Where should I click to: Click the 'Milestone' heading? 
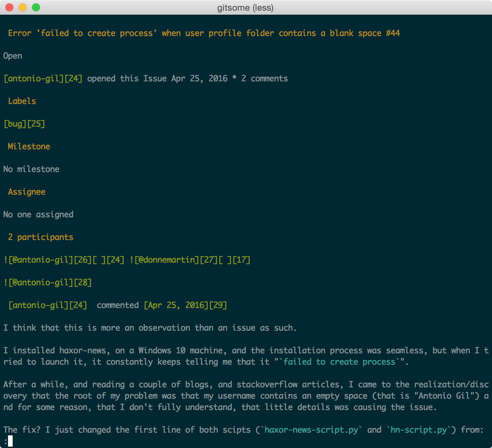click(29, 147)
